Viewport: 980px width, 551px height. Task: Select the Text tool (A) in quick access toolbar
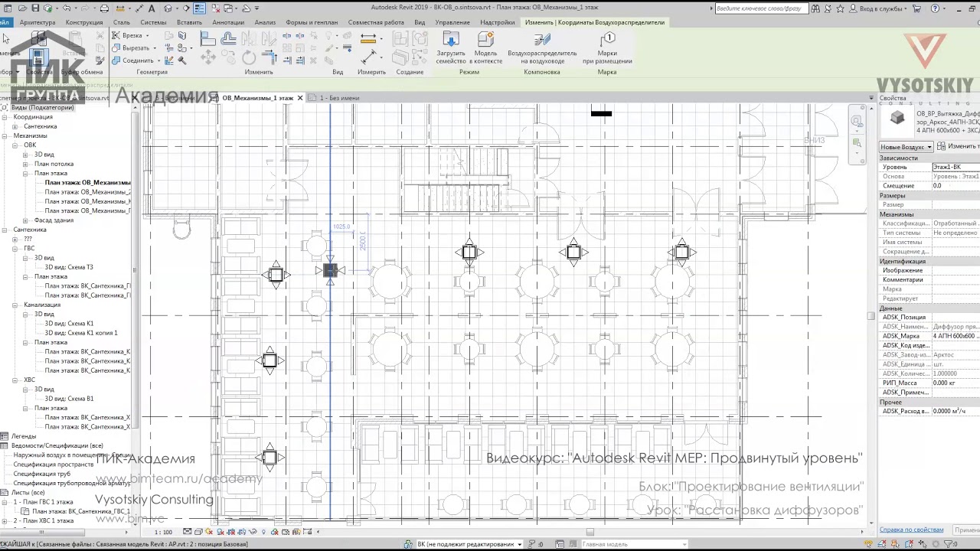coord(152,8)
